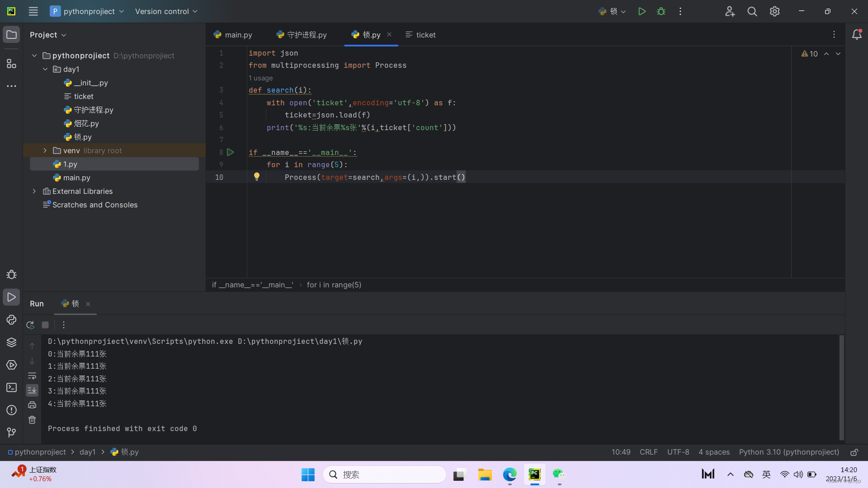Open the Version control dropdown
The image size is (868, 488).
tap(166, 11)
